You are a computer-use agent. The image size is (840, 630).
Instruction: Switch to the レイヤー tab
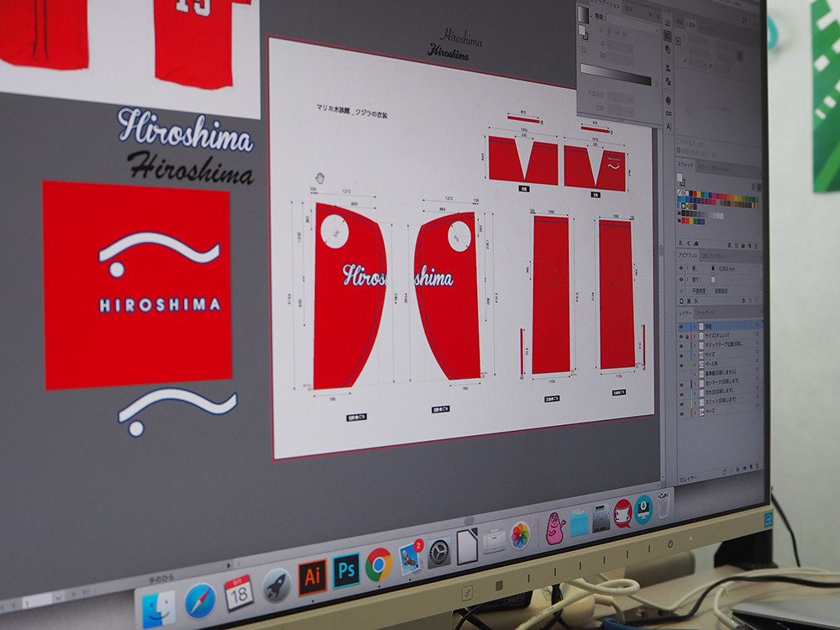(x=685, y=312)
